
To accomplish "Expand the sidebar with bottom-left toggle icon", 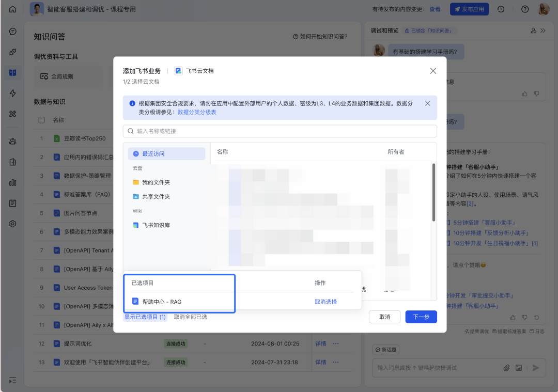I will tap(13, 380).
